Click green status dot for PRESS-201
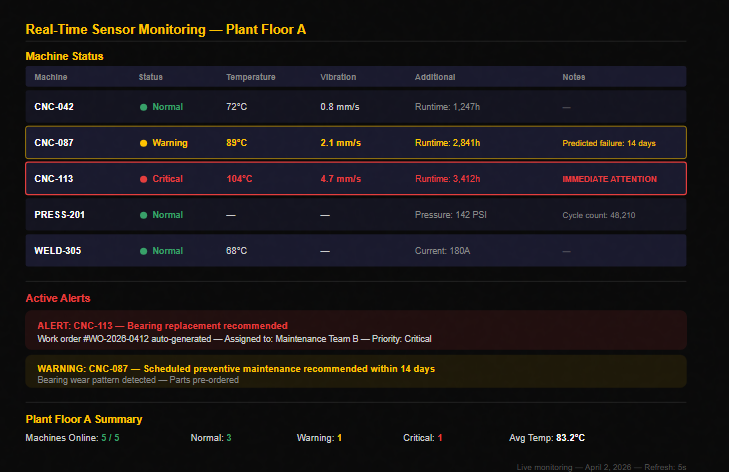 pyautogui.click(x=144, y=215)
